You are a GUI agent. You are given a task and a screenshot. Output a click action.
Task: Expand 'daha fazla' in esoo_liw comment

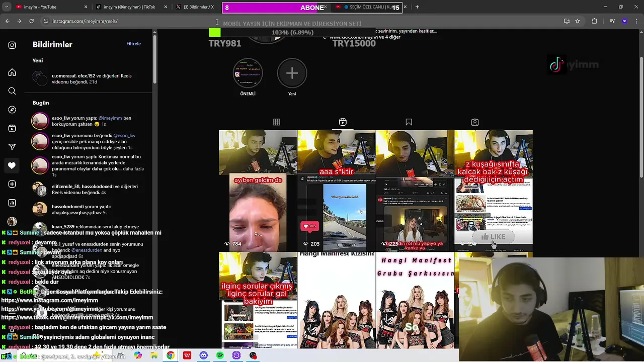tap(132, 169)
